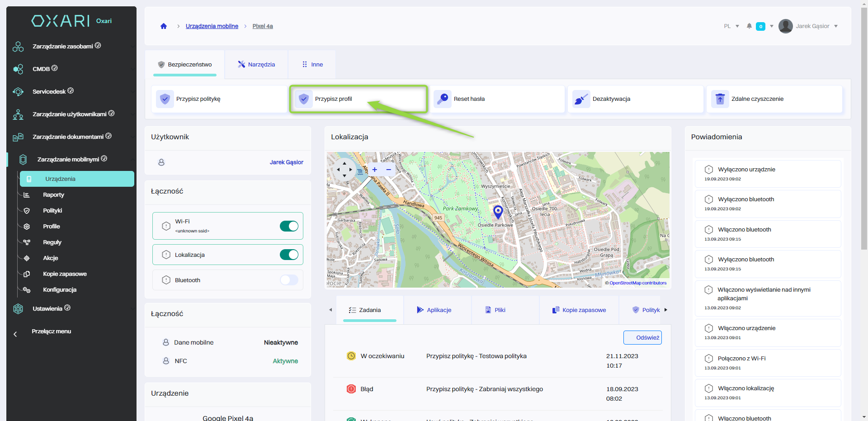Click the Dezaktywacja icon
868x421 pixels.
[x=581, y=99]
